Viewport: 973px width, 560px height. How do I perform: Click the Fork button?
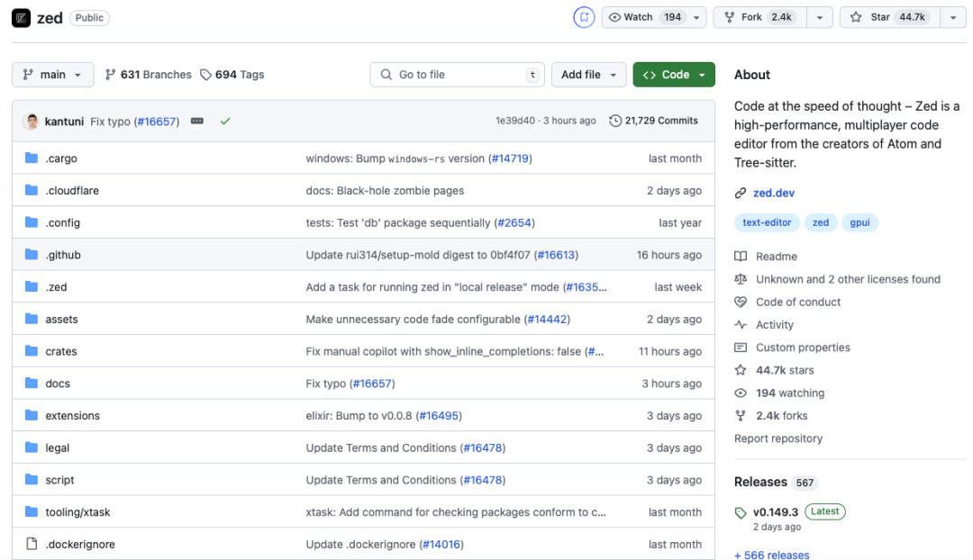pos(759,17)
